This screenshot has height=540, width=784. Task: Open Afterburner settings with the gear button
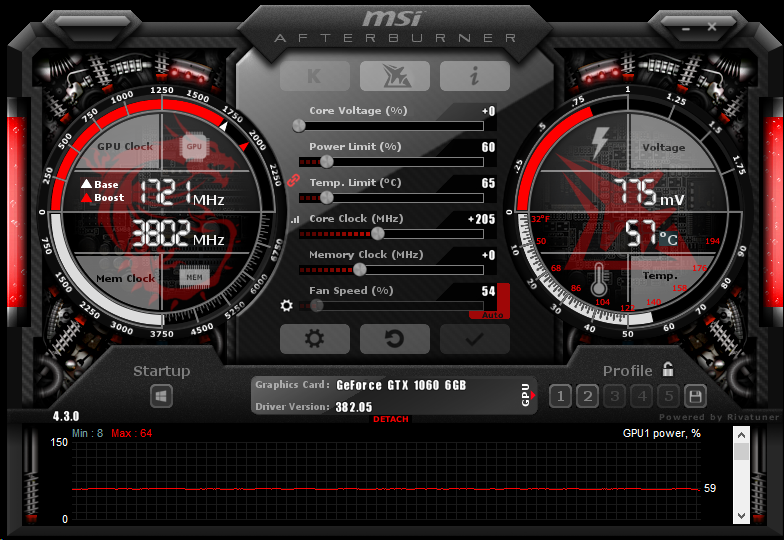click(x=314, y=339)
